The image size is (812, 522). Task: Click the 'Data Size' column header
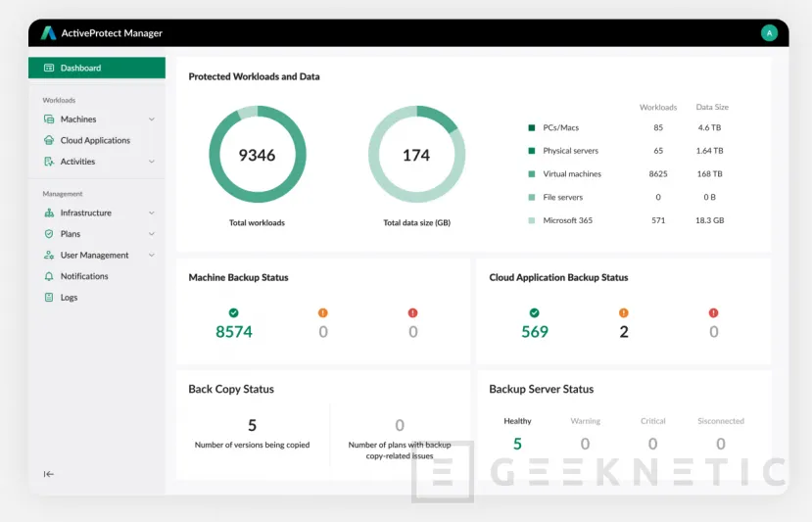tap(712, 107)
